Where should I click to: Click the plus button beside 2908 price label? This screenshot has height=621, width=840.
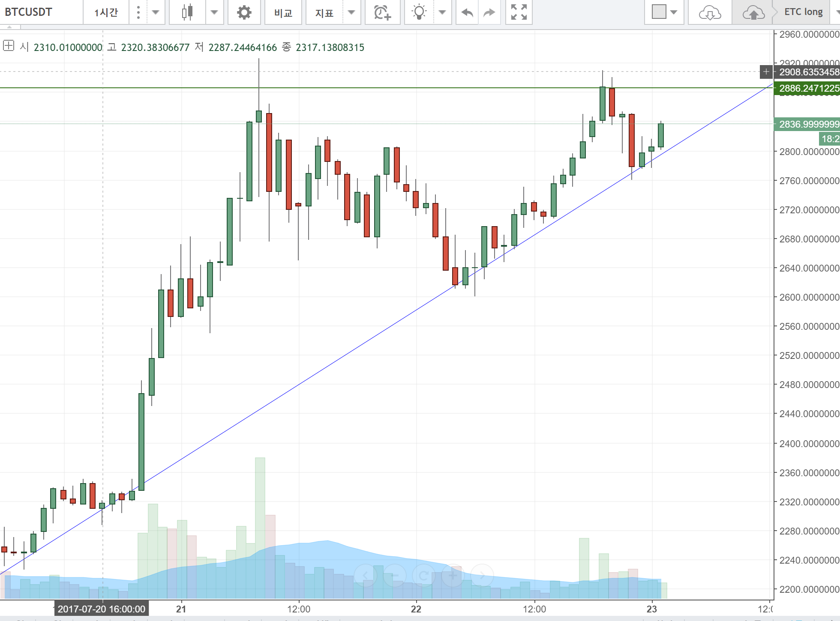[766, 72]
